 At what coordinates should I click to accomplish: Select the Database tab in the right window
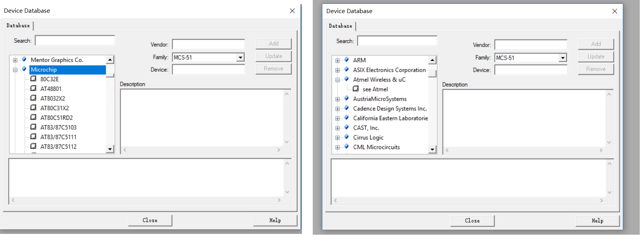coord(340,26)
